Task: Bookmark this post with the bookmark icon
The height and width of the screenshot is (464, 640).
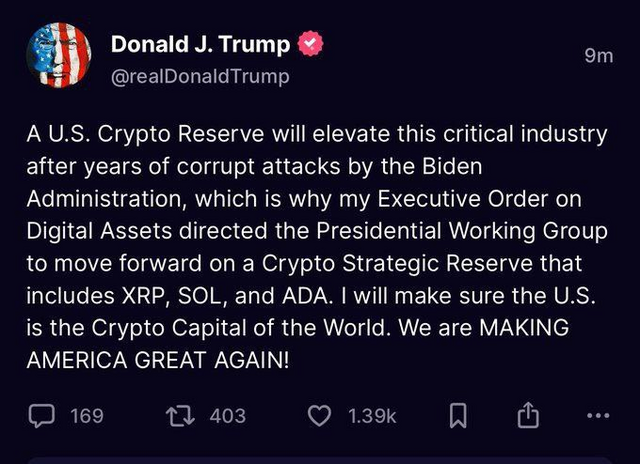Action: pyautogui.click(x=456, y=414)
